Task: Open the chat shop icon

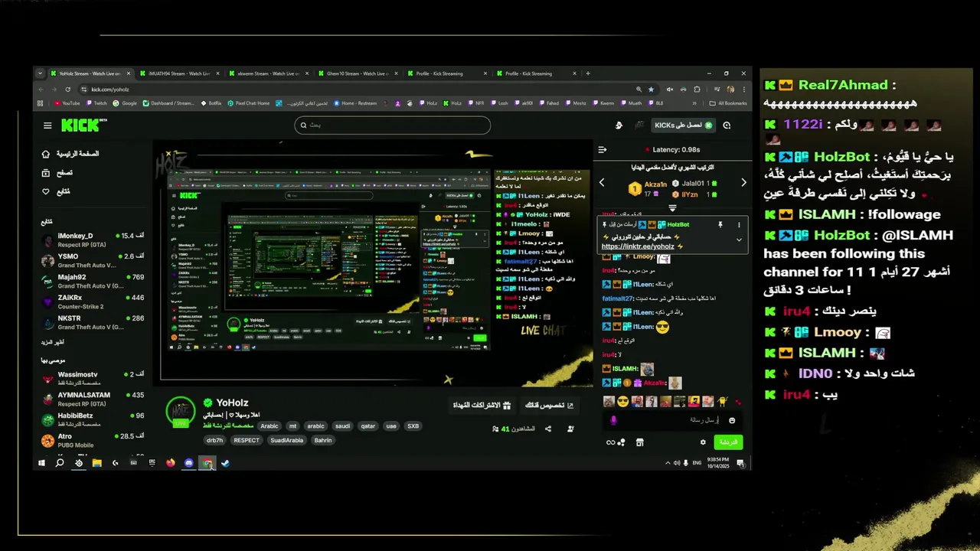Action: coord(639,442)
